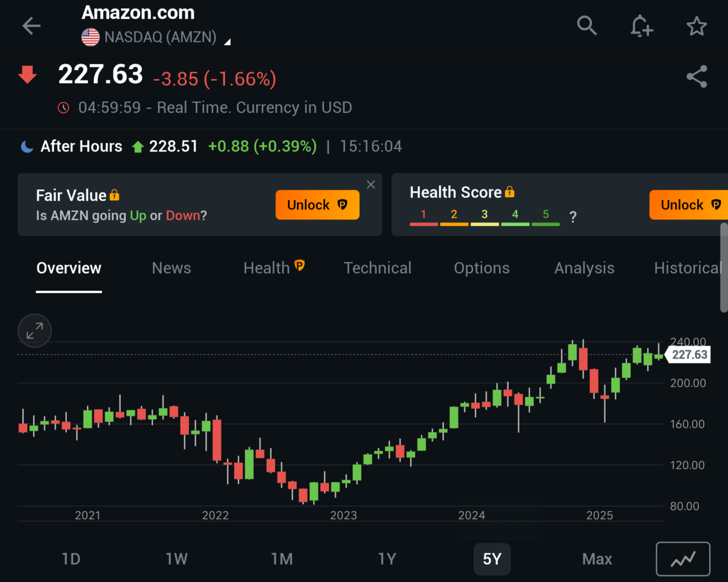
Task: Switch to the News tab
Action: click(x=171, y=268)
